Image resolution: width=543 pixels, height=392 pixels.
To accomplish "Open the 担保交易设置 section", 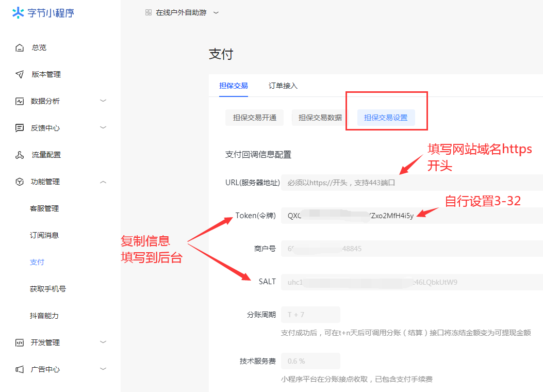I will (386, 118).
